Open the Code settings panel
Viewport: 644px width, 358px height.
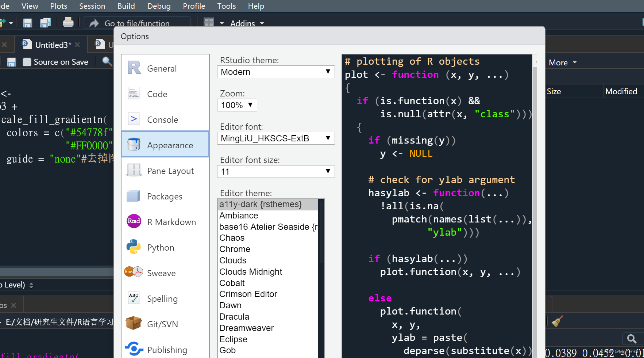(x=157, y=94)
